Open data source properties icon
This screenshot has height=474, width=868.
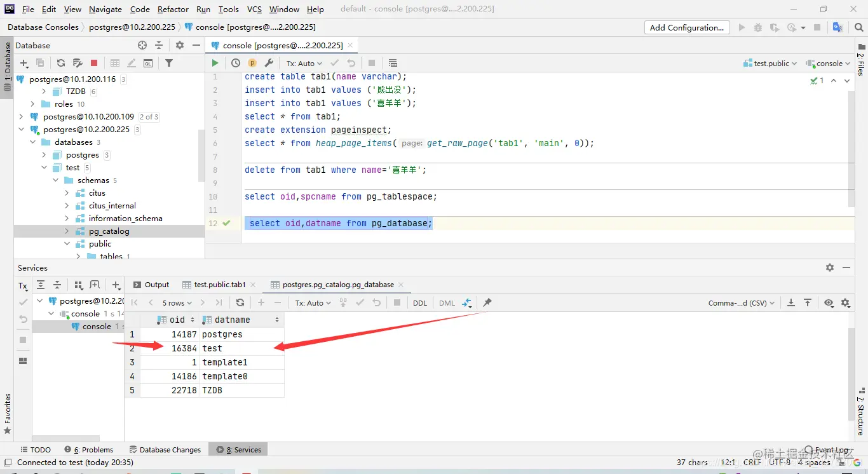pos(78,63)
